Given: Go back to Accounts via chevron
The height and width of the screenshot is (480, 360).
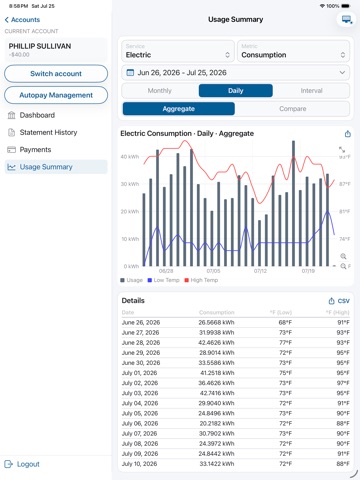Looking at the screenshot, I should click(x=7, y=20).
